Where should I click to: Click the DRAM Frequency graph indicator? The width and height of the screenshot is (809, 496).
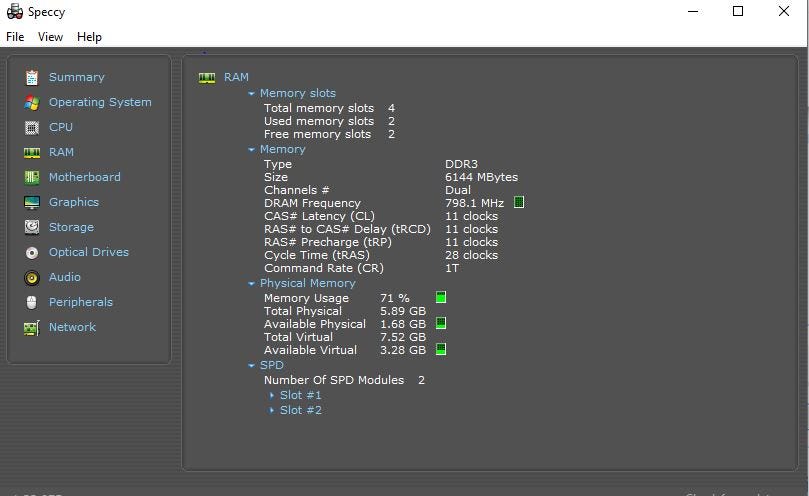point(519,202)
